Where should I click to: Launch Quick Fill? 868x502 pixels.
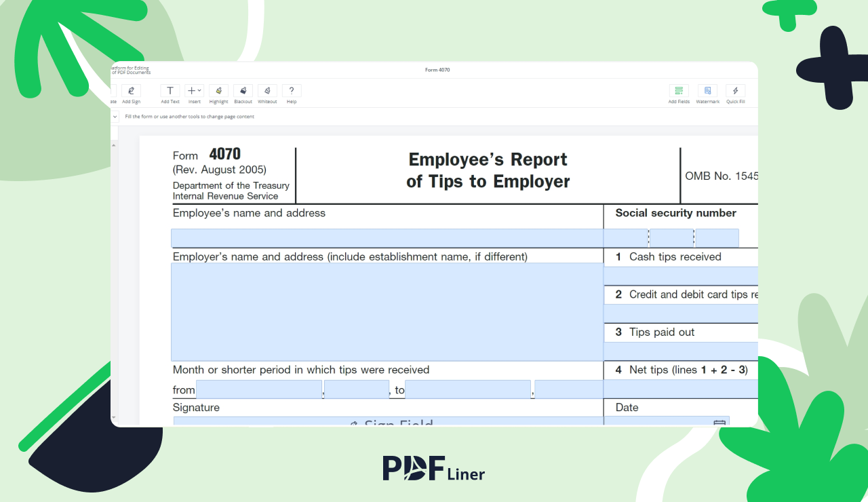click(x=735, y=91)
